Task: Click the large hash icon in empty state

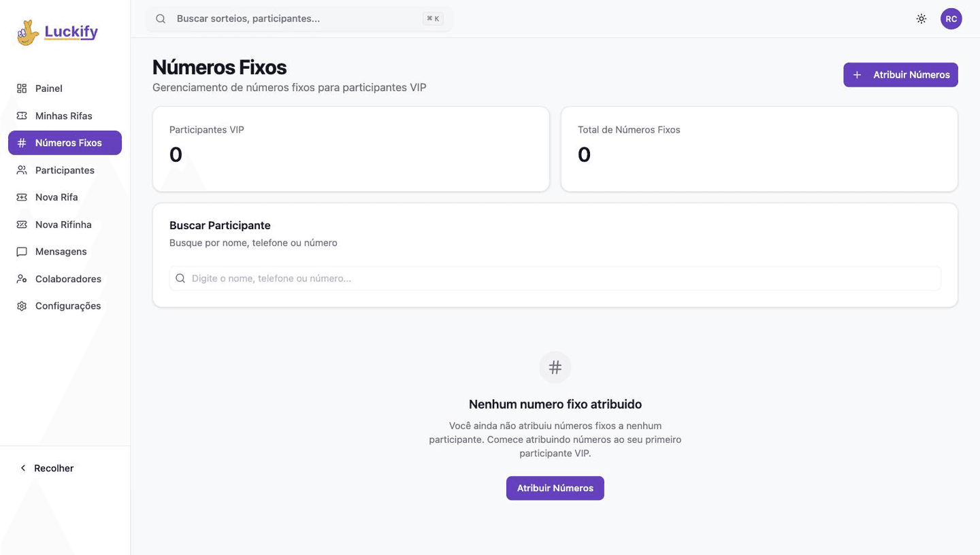Action: click(555, 367)
